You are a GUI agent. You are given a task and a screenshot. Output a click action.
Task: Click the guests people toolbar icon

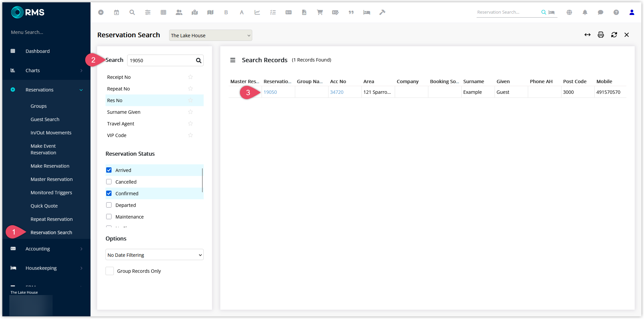point(179,12)
